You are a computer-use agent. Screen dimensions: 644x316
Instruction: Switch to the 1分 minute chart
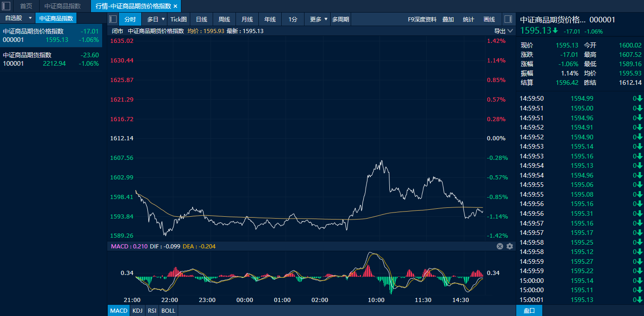click(x=293, y=19)
